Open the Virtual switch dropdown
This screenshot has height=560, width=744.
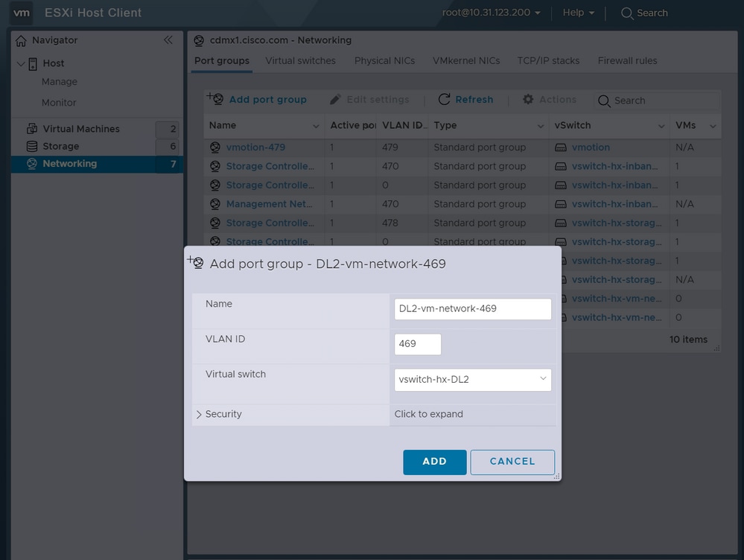click(x=473, y=380)
